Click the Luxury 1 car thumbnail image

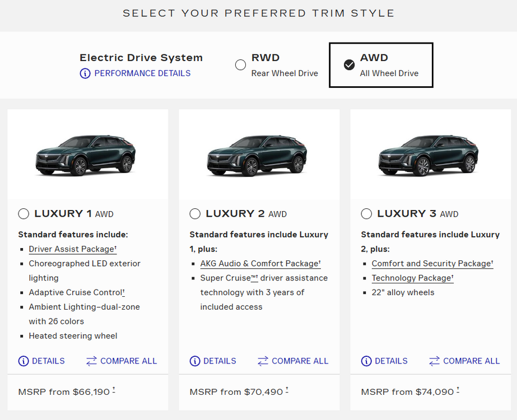click(x=85, y=156)
